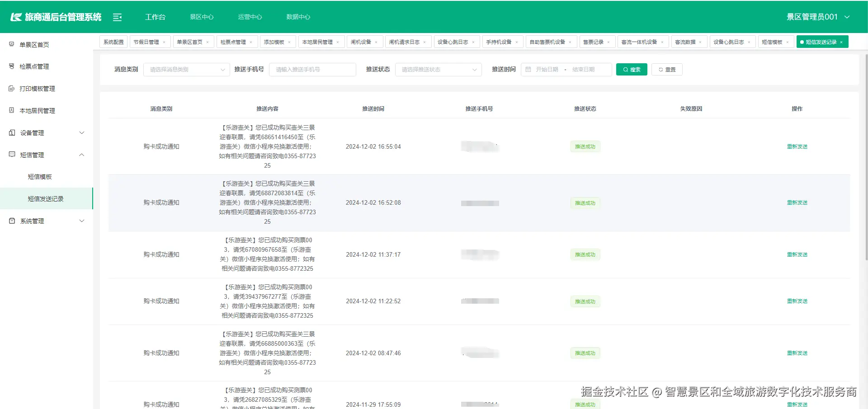Close the 客流数据 tab
868x409 pixels.
click(x=700, y=42)
